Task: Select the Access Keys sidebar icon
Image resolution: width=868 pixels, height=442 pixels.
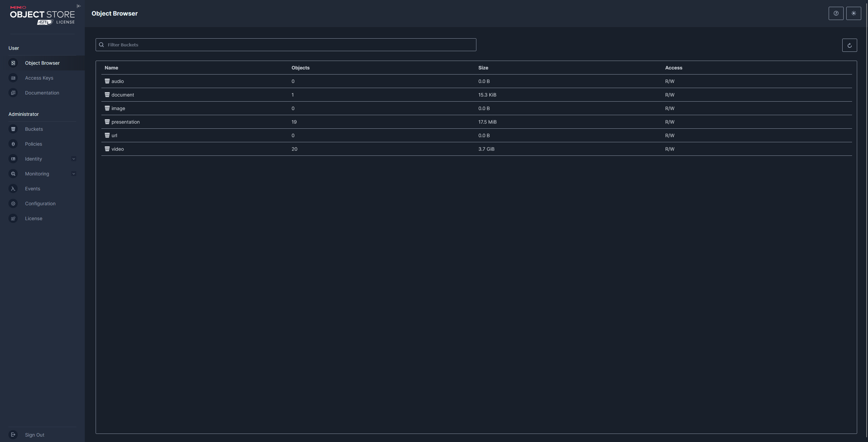Action: point(13,78)
